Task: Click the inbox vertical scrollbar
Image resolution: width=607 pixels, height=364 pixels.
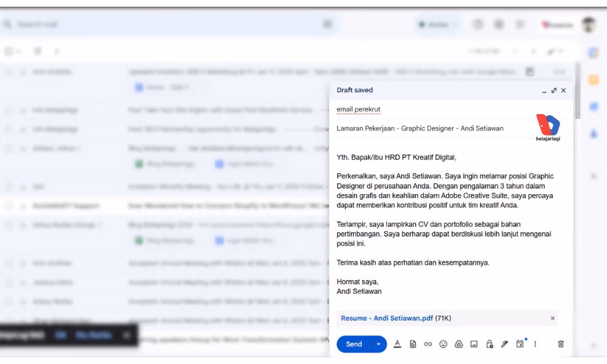Action: coord(578,90)
